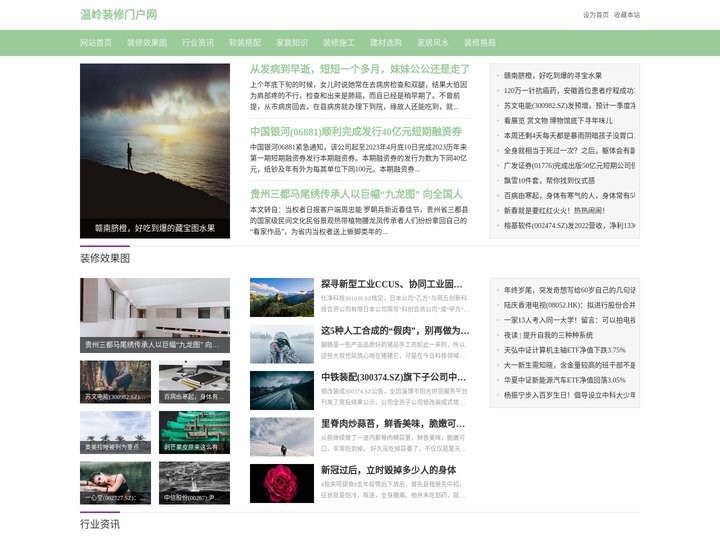Open lower sidebar item 杨振宁步入百岁生日
The width and height of the screenshot is (720, 540).
point(569,395)
